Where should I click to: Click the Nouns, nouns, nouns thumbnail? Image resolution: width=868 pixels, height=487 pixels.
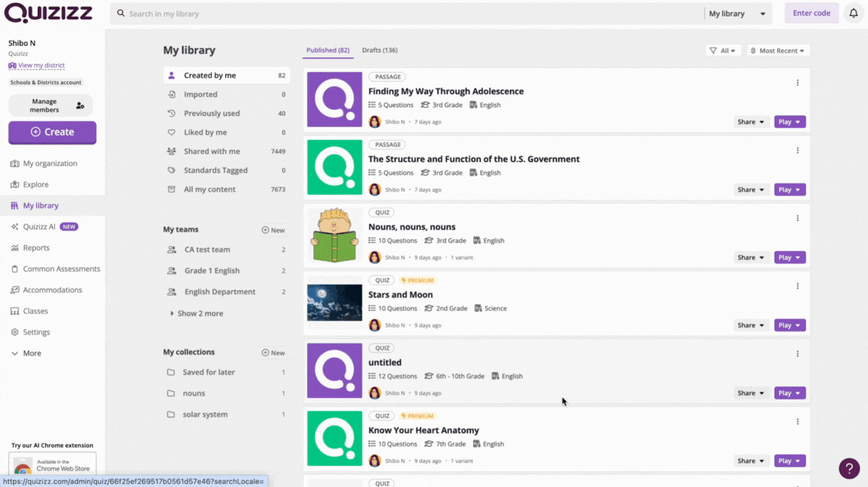[x=335, y=236]
